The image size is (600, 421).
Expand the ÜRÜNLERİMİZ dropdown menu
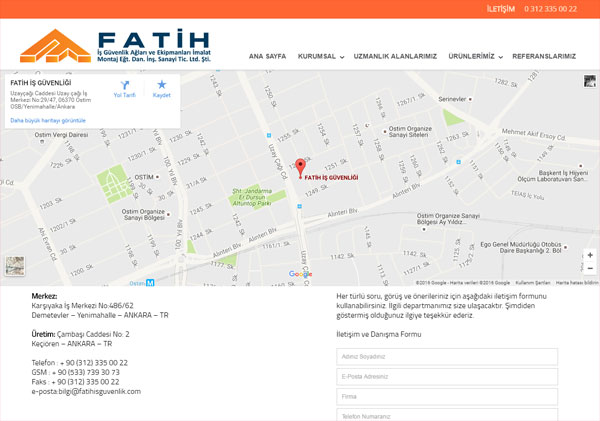pos(475,56)
